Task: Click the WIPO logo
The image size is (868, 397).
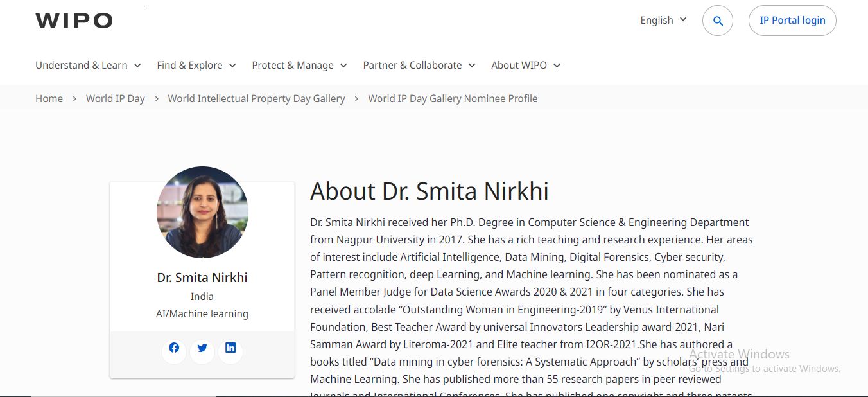Action: pos(74,21)
